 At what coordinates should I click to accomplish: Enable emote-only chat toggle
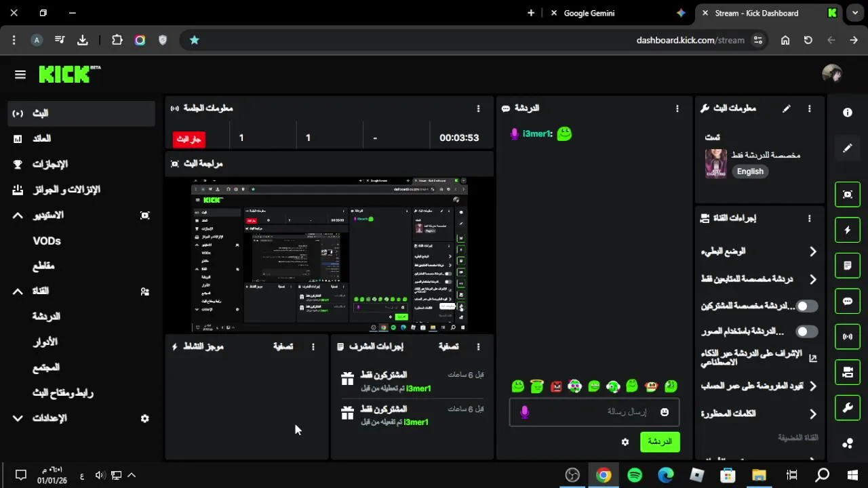[806, 331]
